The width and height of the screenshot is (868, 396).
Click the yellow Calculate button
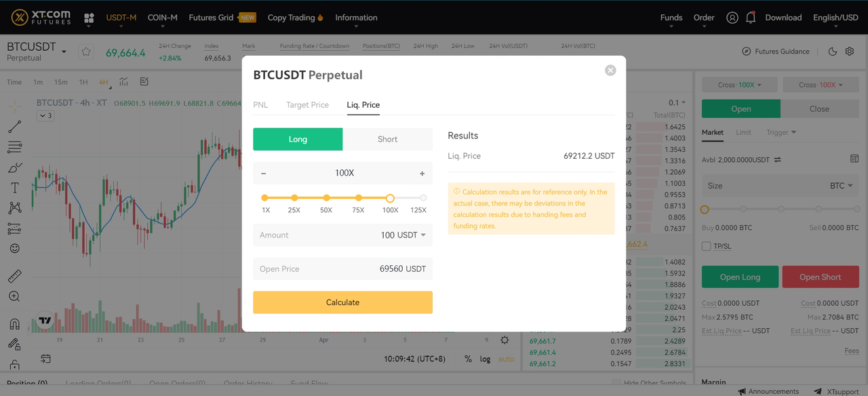click(342, 302)
